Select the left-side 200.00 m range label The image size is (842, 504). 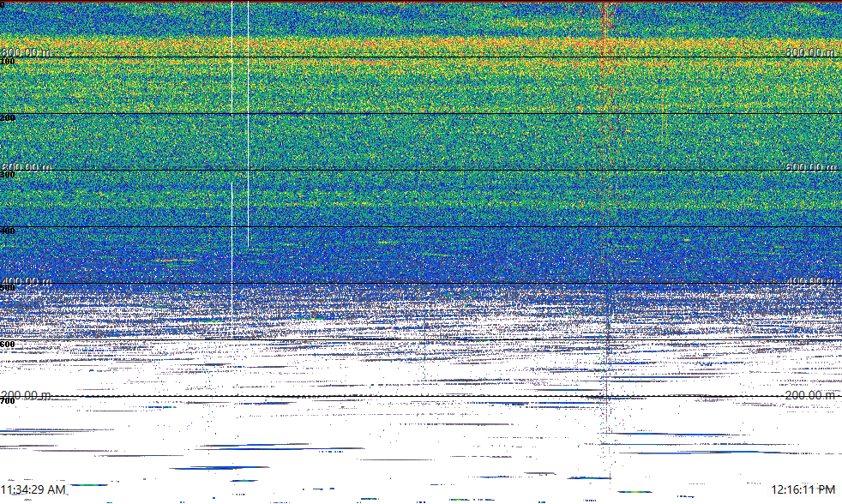(x=27, y=395)
